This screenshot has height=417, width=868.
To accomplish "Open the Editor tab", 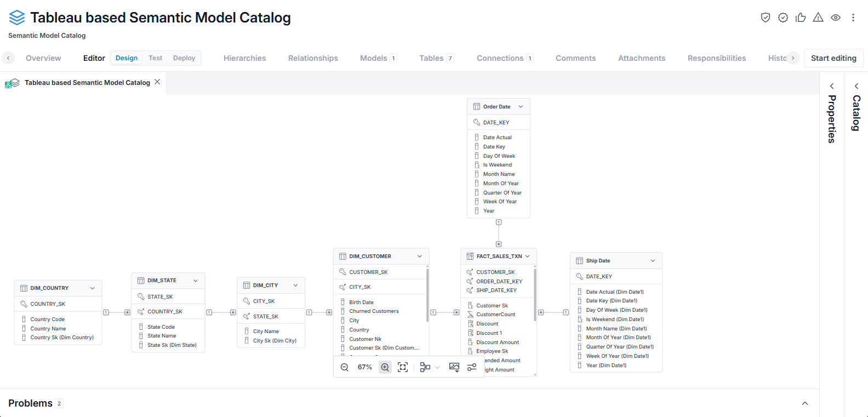I will point(94,58).
